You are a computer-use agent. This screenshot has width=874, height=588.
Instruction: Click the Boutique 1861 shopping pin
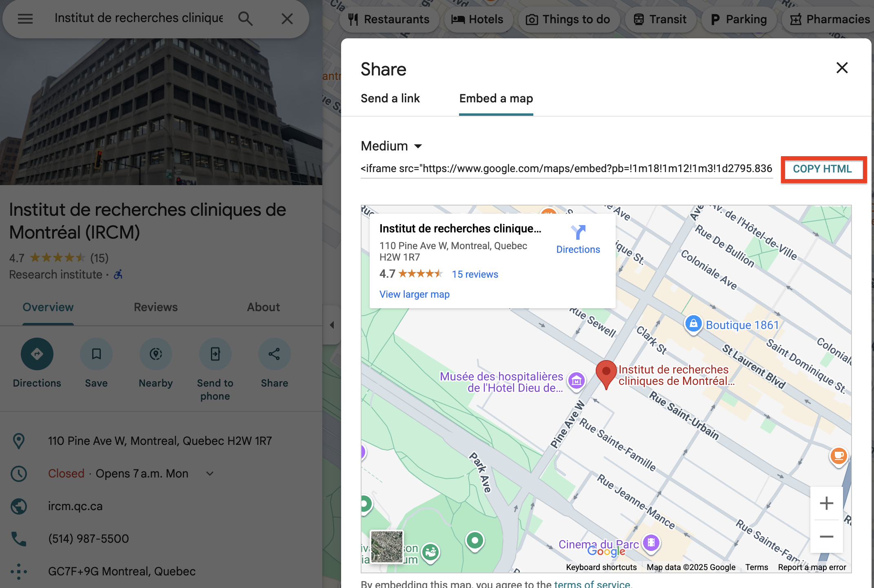pos(693,324)
